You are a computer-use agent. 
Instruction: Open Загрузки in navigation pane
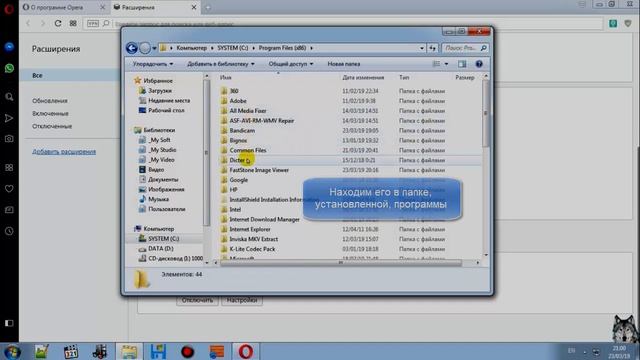[x=160, y=91]
